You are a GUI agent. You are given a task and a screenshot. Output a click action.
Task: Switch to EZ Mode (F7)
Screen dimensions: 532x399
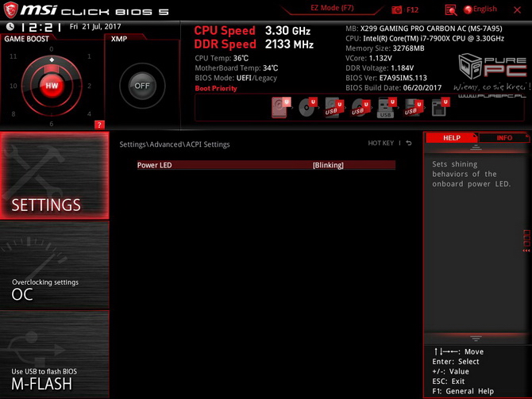pos(332,8)
